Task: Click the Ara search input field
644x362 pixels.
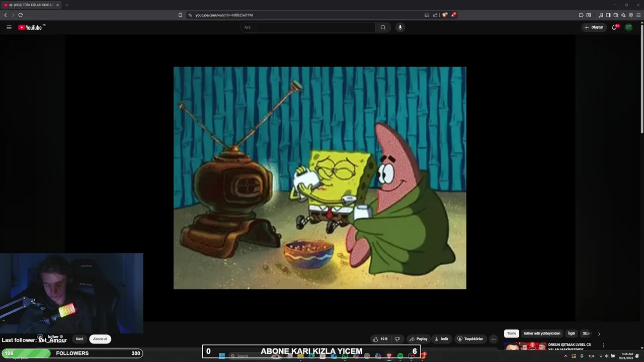Action: 308,27
